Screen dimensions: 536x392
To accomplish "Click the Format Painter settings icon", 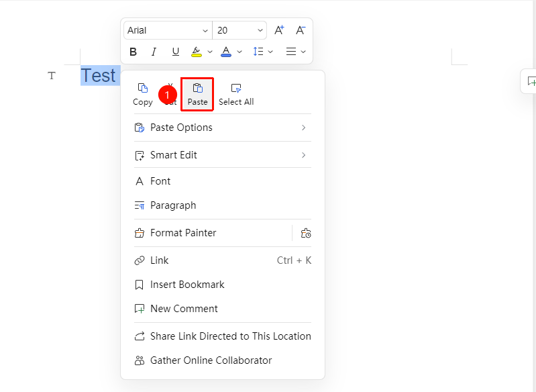I will [x=306, y=233].
